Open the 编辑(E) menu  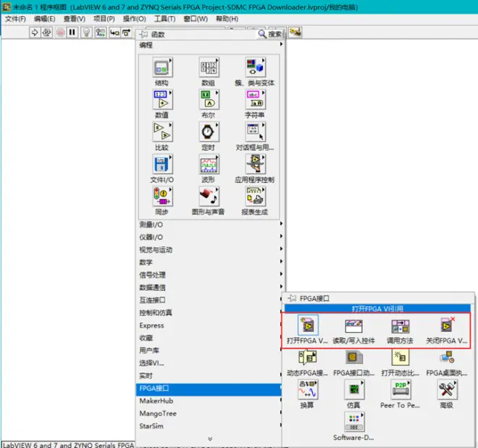point(44,19)
